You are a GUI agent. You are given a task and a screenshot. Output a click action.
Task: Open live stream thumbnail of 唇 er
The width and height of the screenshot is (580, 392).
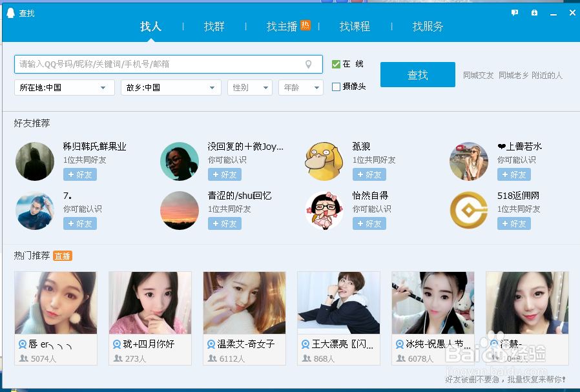click(56, 303)
